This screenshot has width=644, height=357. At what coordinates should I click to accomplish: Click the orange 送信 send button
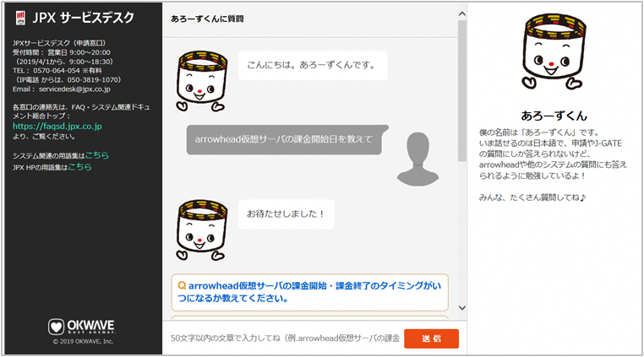[431, 338]
